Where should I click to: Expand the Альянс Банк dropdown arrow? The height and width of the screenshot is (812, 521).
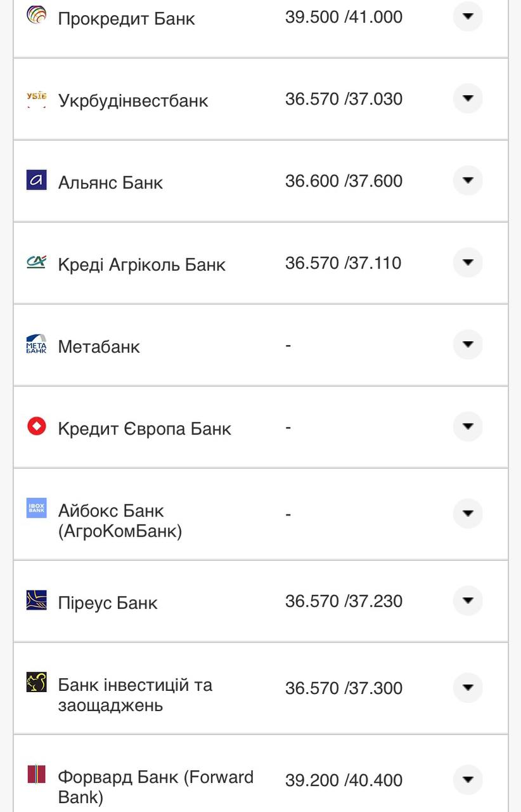point(468,180)
